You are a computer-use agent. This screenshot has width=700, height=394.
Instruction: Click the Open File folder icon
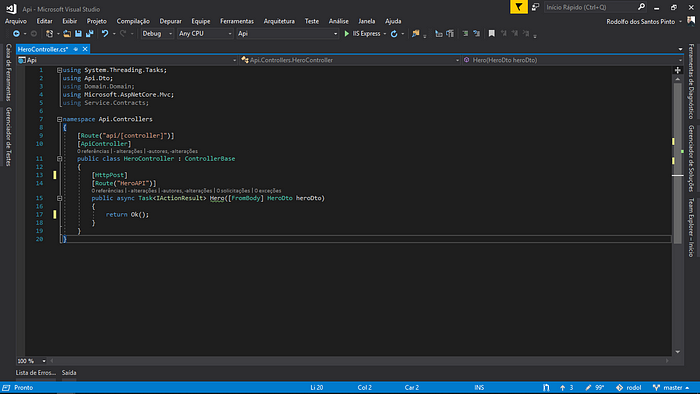(67, 33)
